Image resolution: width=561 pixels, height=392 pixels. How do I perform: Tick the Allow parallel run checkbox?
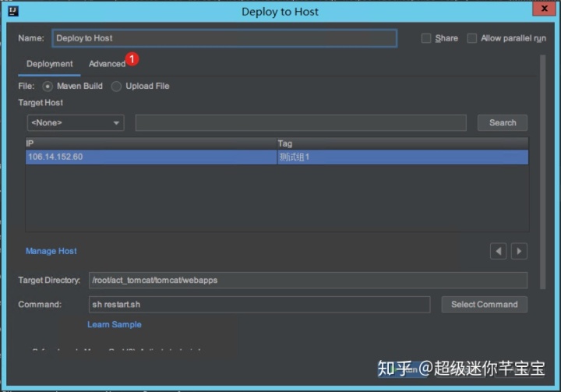point(472,38)
